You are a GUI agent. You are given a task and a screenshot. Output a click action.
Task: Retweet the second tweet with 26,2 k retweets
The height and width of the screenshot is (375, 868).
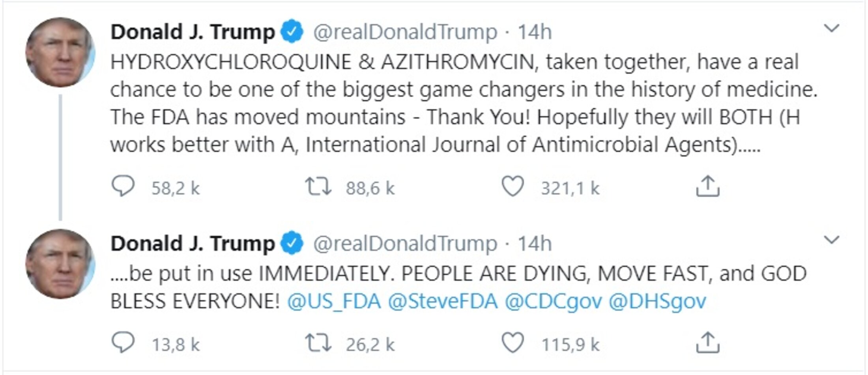tap(318, 343)
